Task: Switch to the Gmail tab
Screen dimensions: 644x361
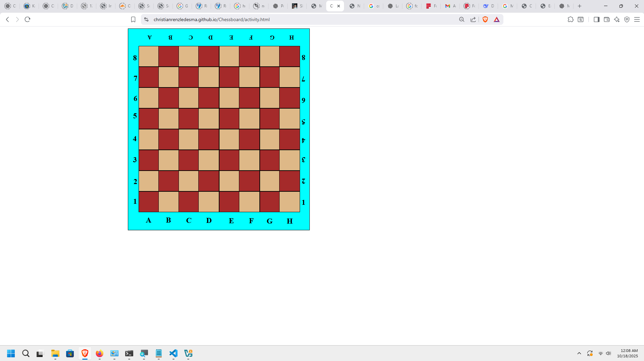Action: click(x=450, y=6)
